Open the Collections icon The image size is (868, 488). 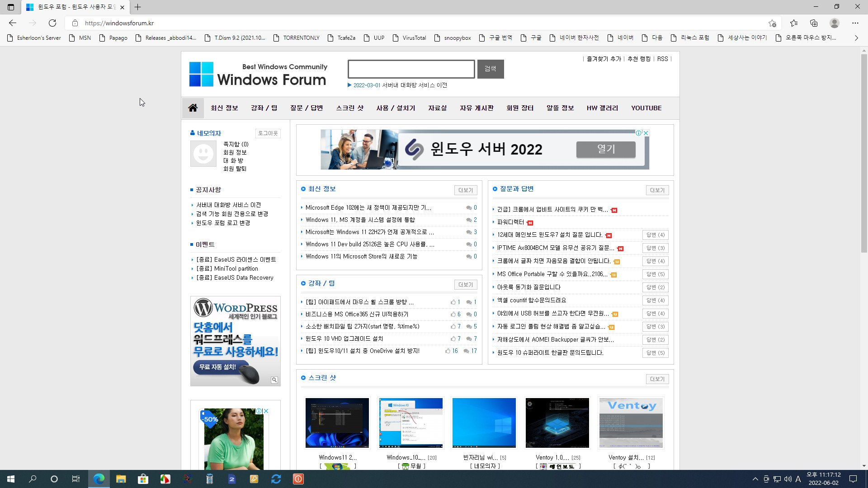point(814,23)
